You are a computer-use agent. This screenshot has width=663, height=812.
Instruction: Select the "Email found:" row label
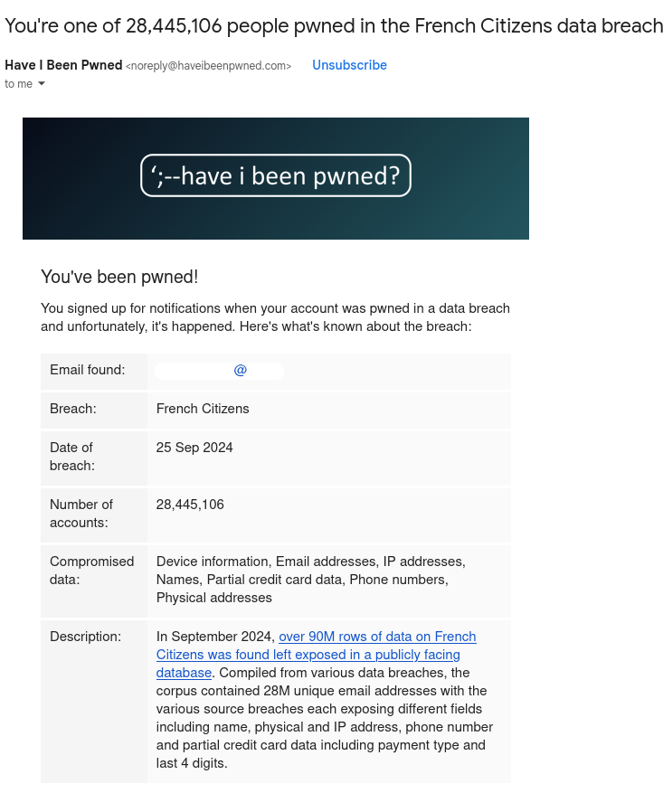point(88,370)
